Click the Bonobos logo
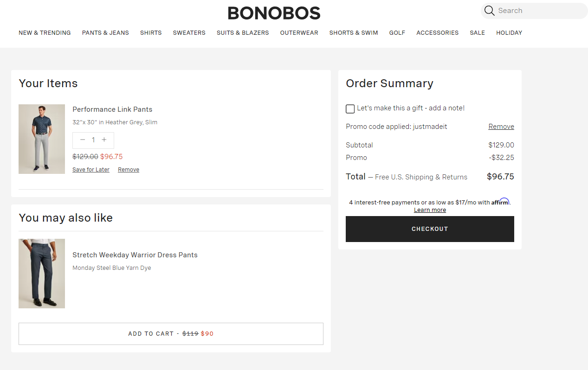Screen dimensions: 588x370 click(274, 13)
